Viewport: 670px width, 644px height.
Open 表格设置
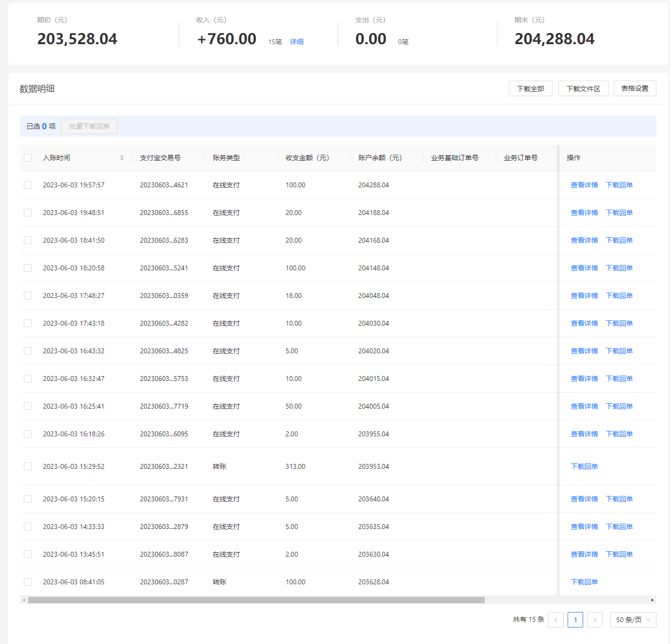(x=635, y=88)
